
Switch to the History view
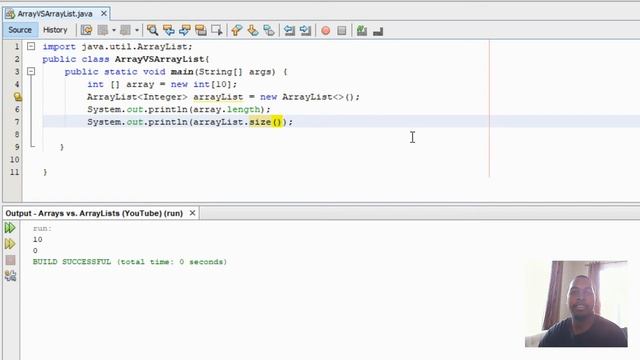(55, 30)
